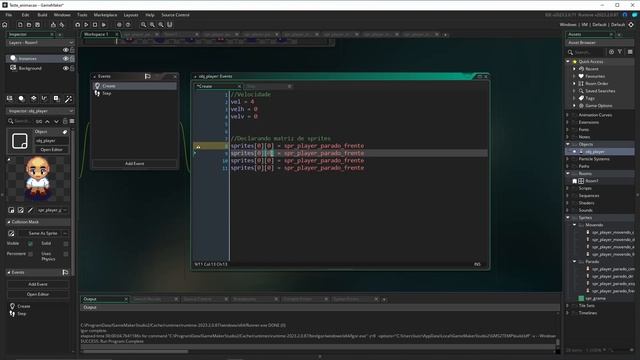640x360 pixels.
Task: Click the Output panel horizontal scrollbar
Action: pos(135,351)
